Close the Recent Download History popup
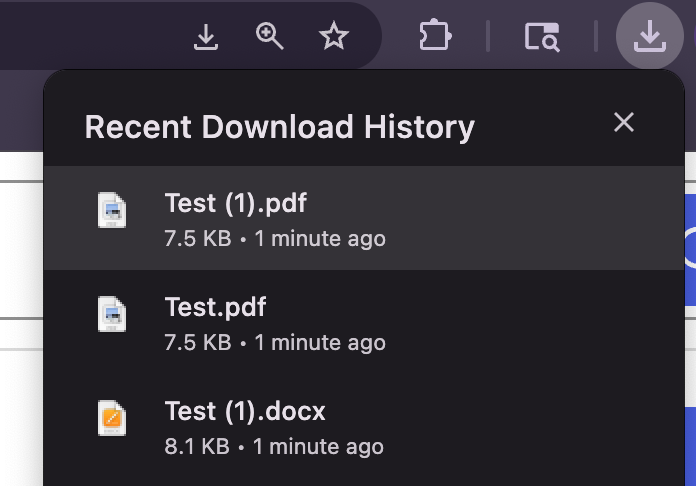This screenshot has height=486, width=696. [624, 122]
